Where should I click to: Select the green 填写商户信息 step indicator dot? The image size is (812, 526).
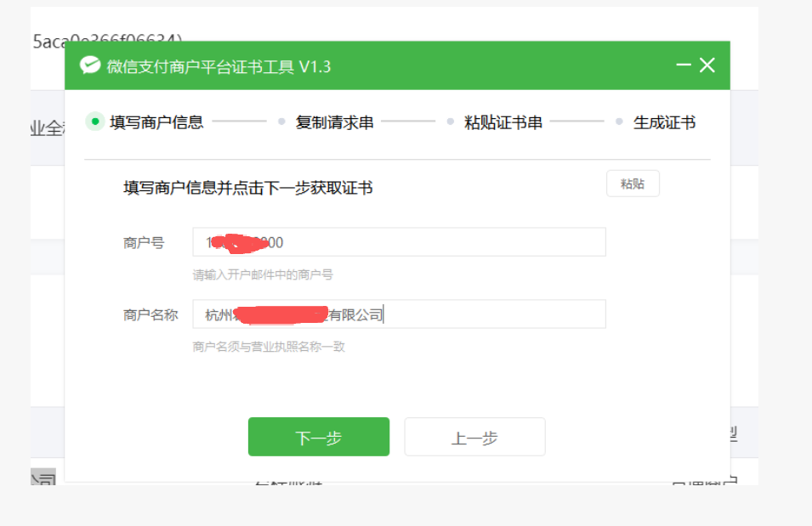tap(94, 122)
